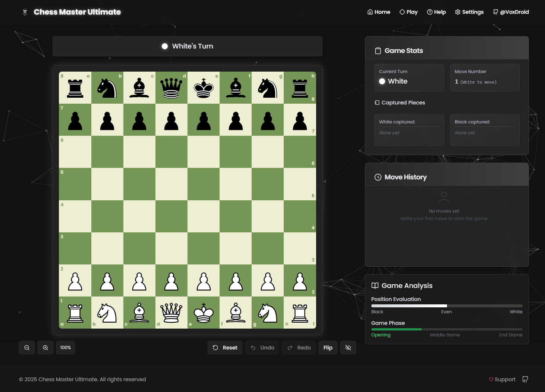
Task: Click the Game Analysis book icon
Action: click(x=374, y=285)
